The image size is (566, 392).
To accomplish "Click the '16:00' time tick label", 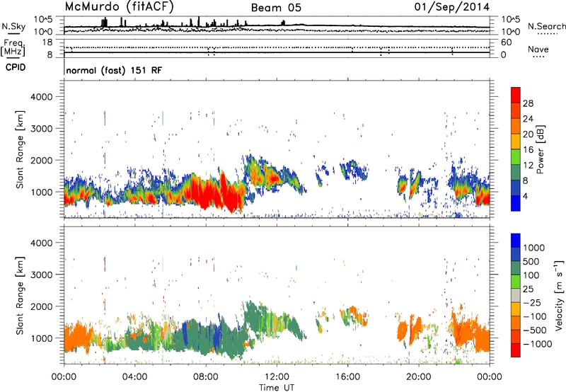I will (x=347, y=377).
